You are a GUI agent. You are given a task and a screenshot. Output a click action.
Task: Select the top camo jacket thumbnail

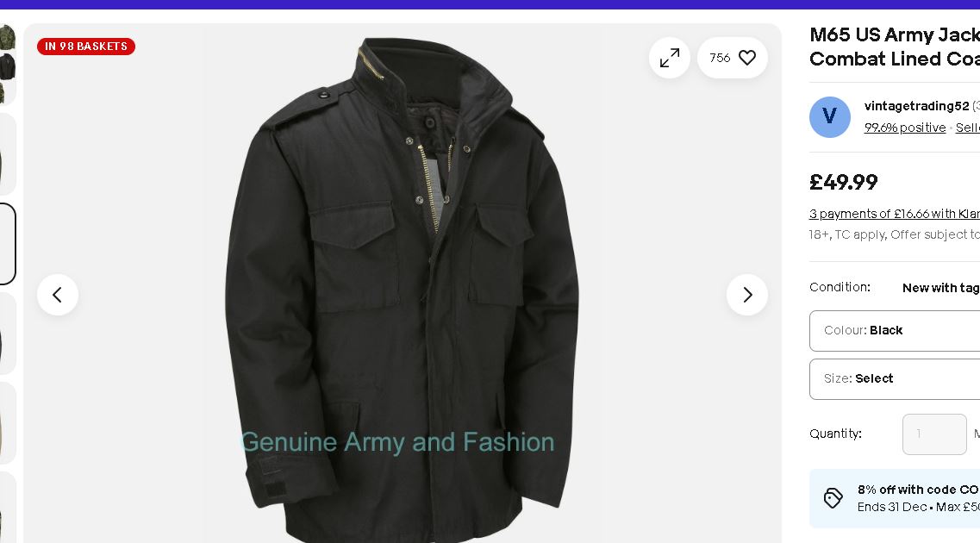[x=8, y=65]
